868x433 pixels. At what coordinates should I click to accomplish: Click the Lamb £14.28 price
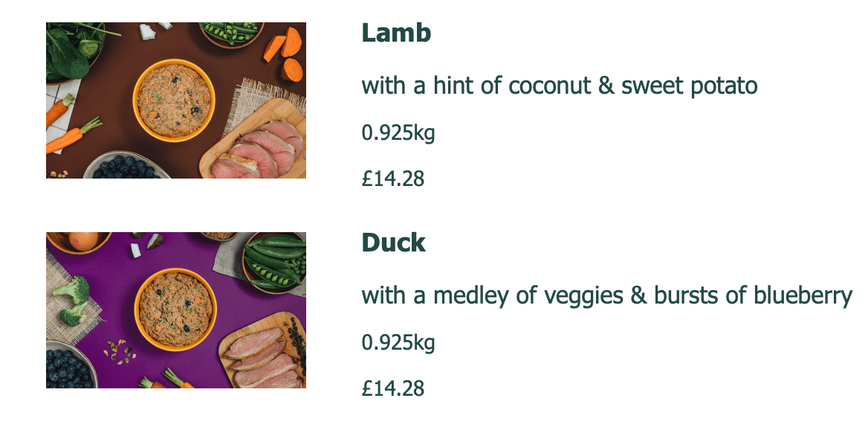click(392, 179)
